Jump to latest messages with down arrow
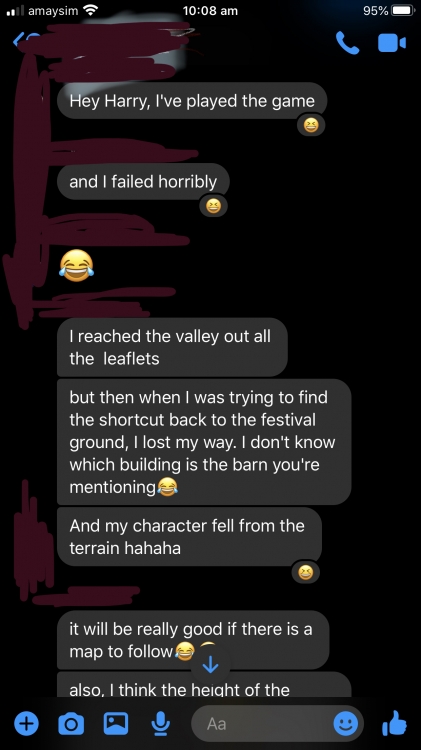Image resolution: width=421 pixels, height=750 pixels. point(210,665)
